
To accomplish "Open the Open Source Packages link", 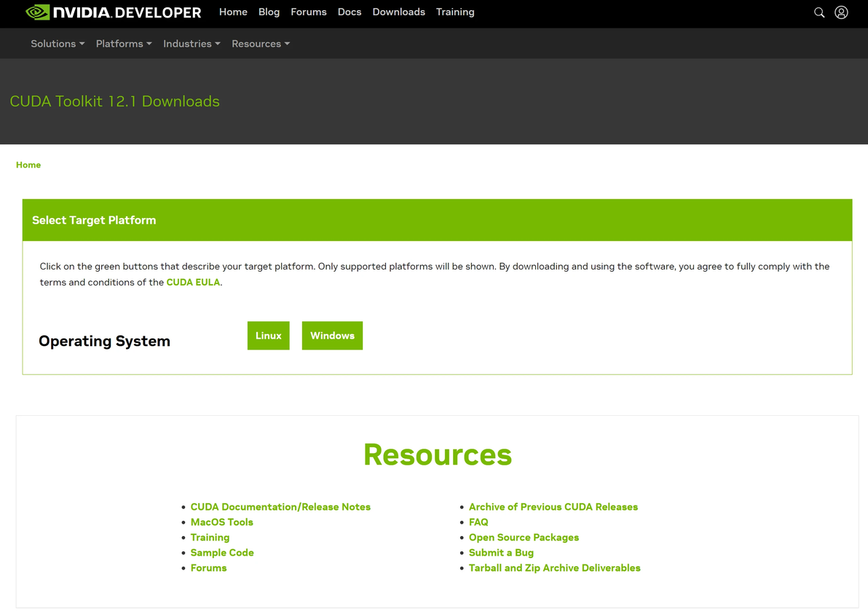I will tap(524, 538).
